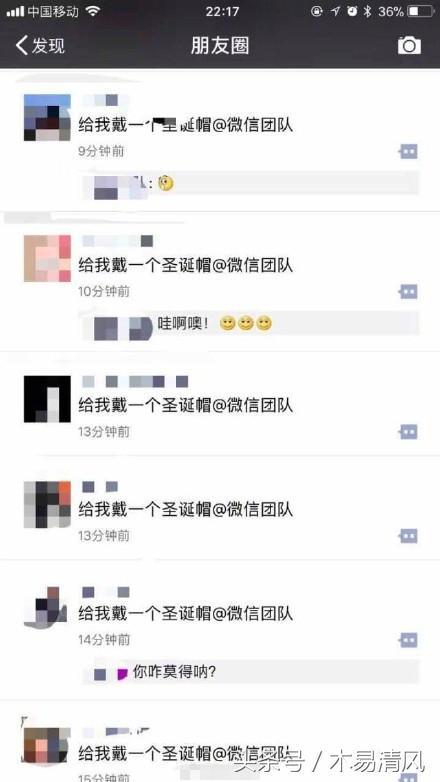Open the user name above the second post

click(117, 241)
